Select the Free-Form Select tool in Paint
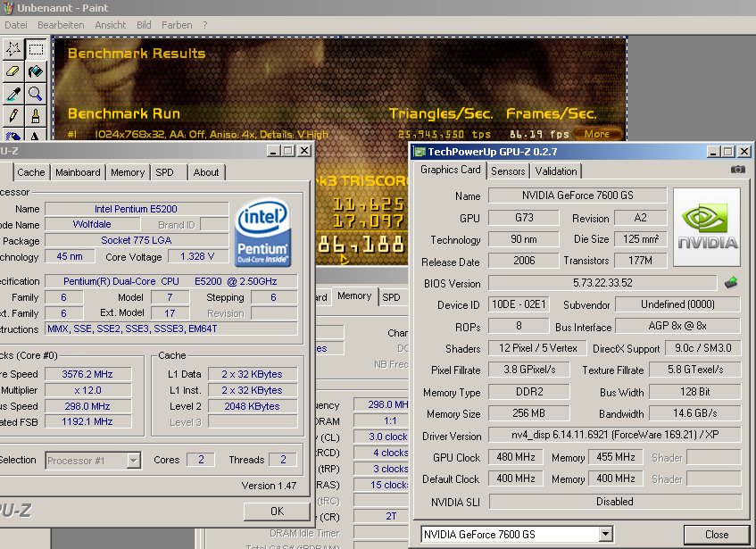Image resolution: width=756 pixels, height=549 pixels. (x=13, y=49)
